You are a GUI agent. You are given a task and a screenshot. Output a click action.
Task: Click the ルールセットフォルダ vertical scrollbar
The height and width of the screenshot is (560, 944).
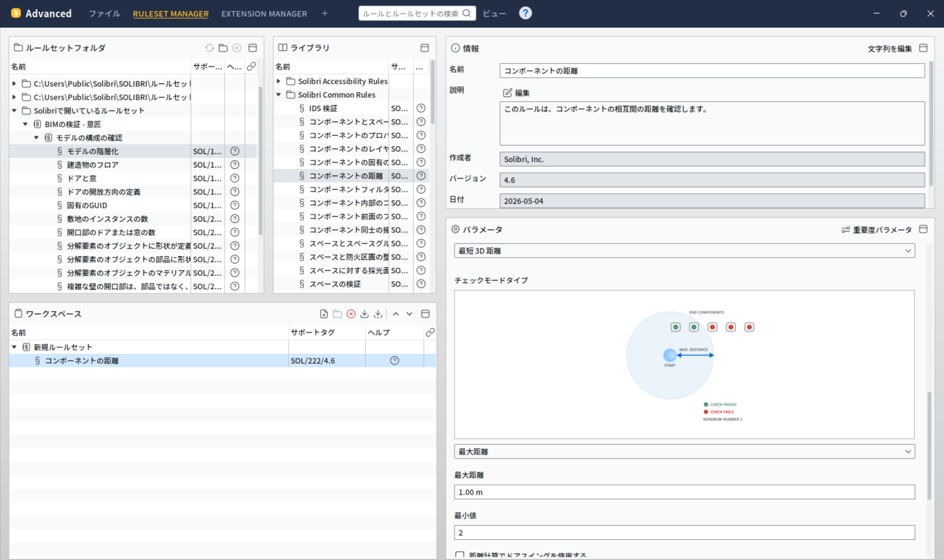click(x=261, y=160)
